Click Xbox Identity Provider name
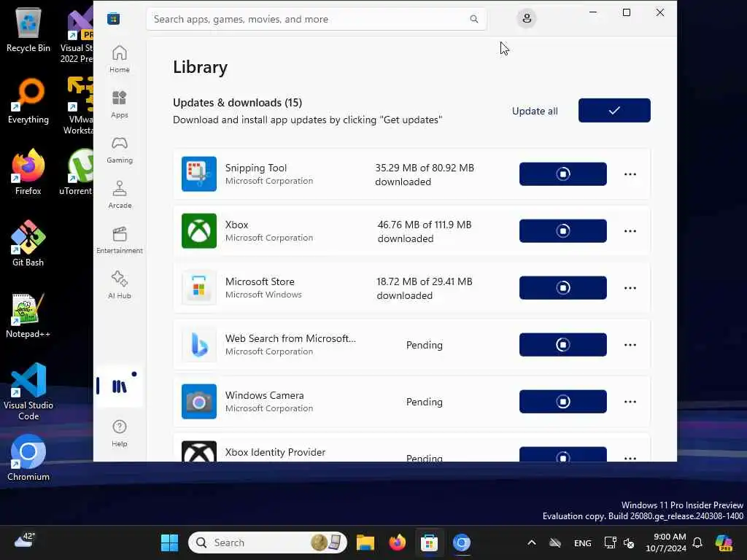The height and width of the screenshot is (560, 747). click(275, 452)
